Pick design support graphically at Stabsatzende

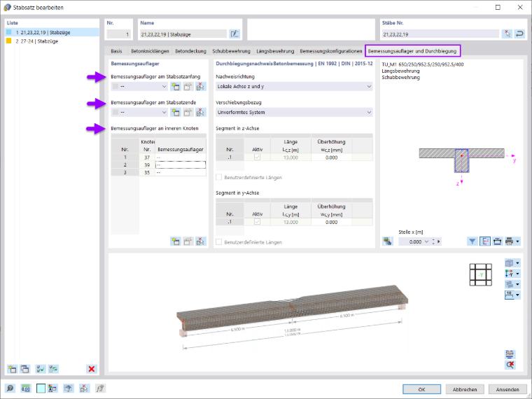click(x=200, y=112)
